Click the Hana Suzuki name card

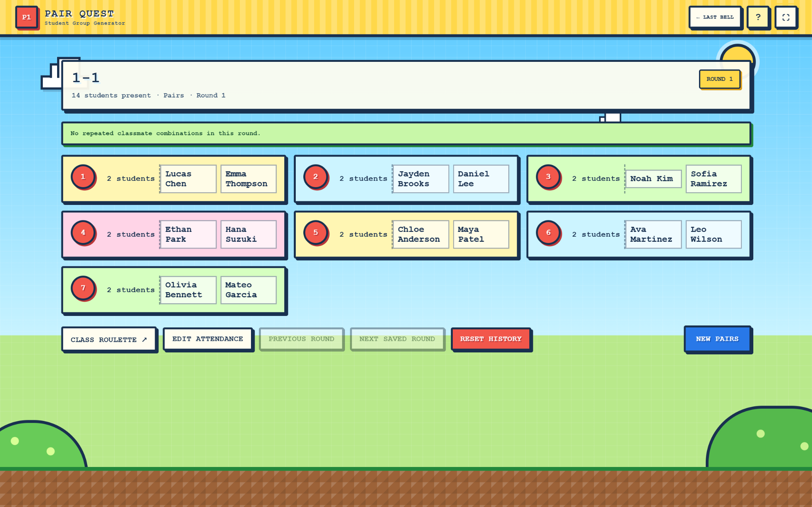coord(249,234)
